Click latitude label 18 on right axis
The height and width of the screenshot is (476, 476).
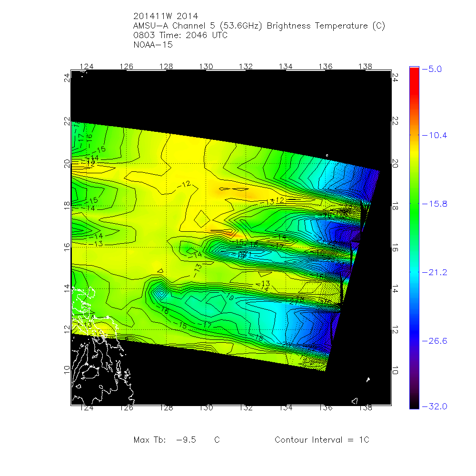[395, 206]
